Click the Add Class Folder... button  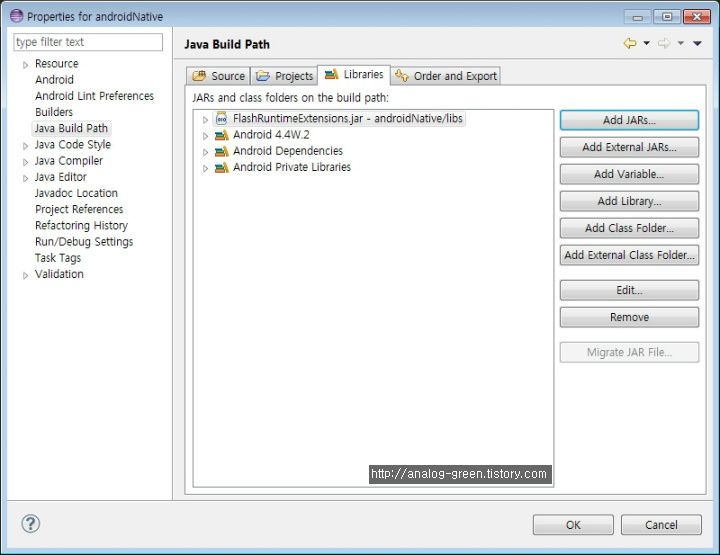[629, 228]
